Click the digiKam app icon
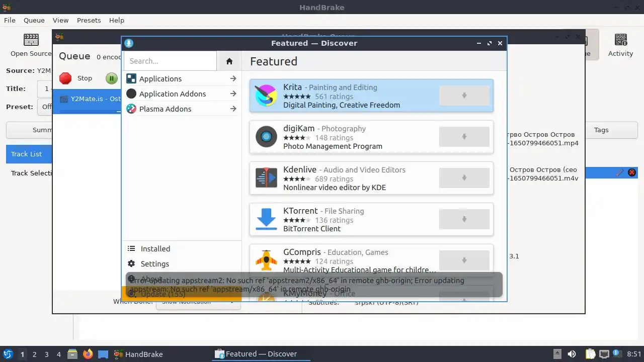Screen dimensions: 644x362 click(x=266, y=137)
